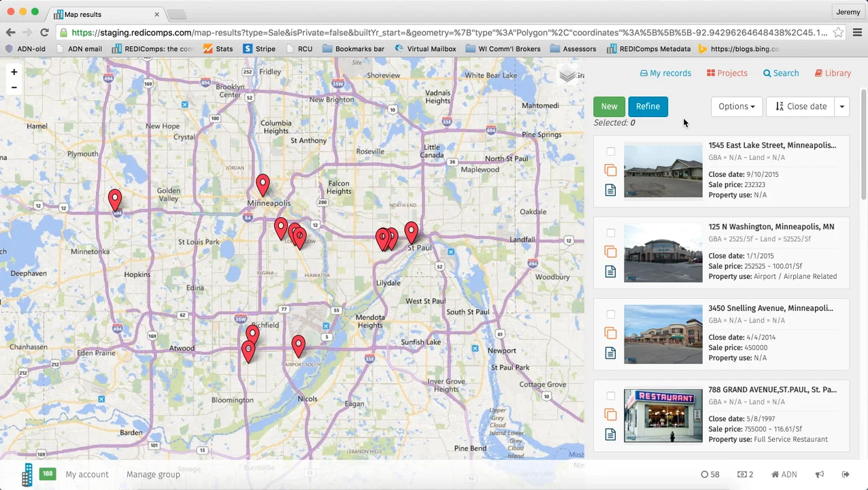Check the box for 788 Grand Avenue
Image resolution: width=868 pixels, height=490 pixels.
pos(610,396)
